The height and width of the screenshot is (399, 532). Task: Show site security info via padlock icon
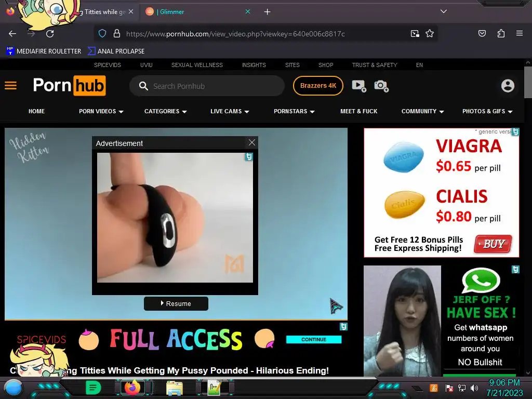[x=117, y=34]
